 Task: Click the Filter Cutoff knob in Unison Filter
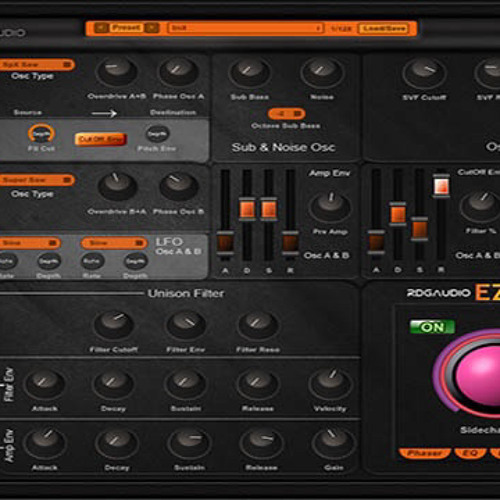(x=114, y=325)
